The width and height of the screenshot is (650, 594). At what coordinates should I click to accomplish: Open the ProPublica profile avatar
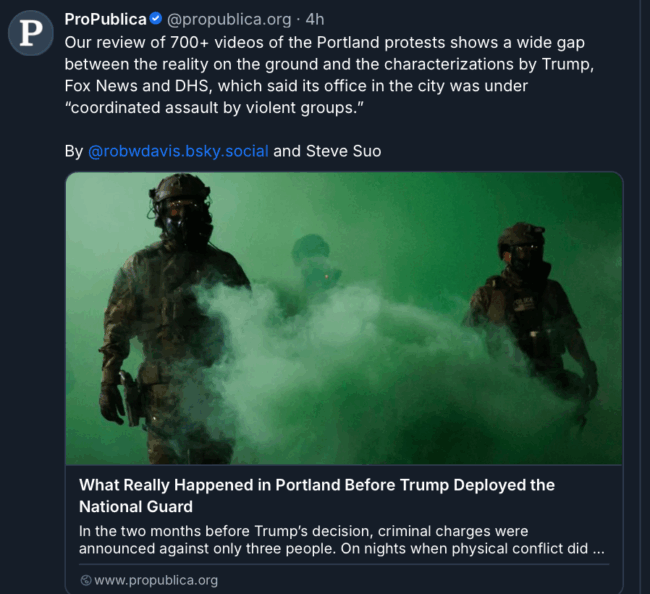pyautogui.click(x=31, y=33)
